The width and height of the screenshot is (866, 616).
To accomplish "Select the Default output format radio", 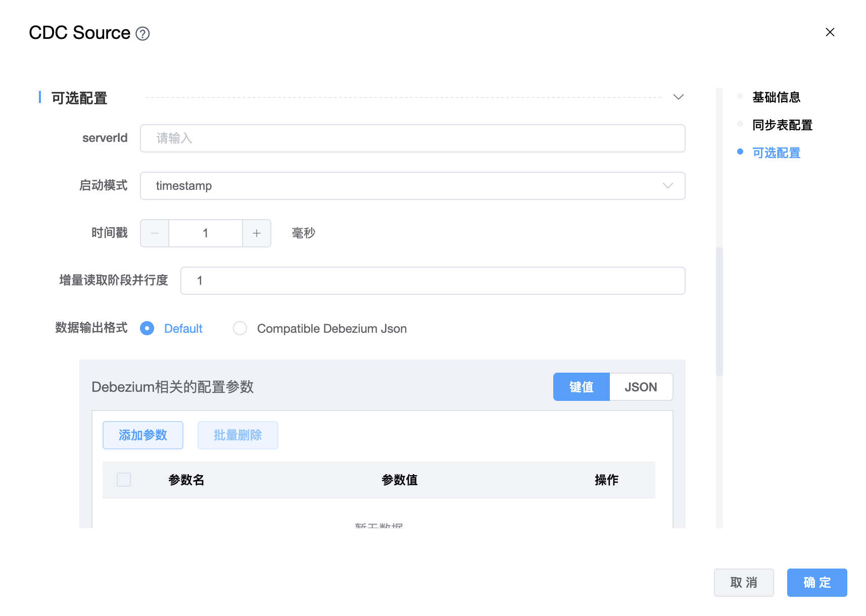I will tap(147, 329).
